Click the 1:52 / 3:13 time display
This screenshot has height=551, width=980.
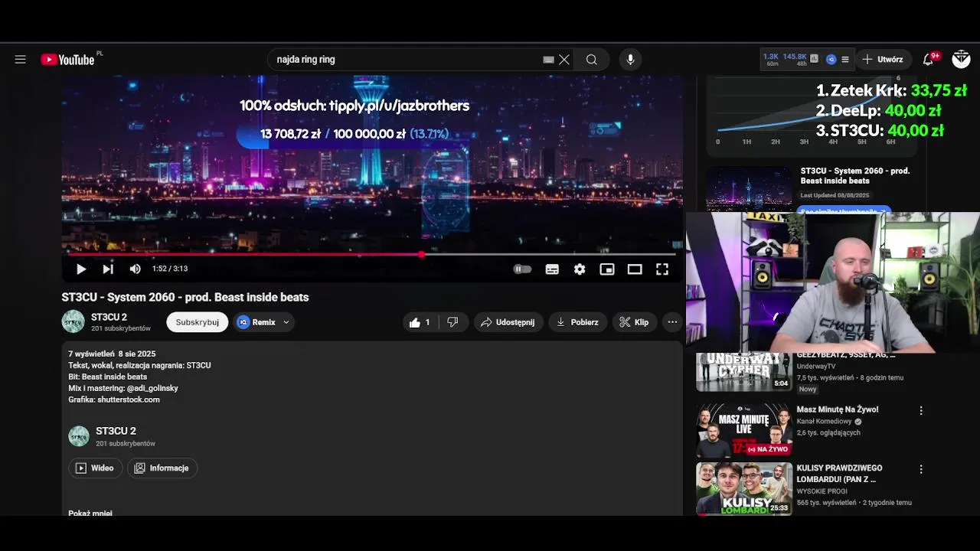click(170, 269)
